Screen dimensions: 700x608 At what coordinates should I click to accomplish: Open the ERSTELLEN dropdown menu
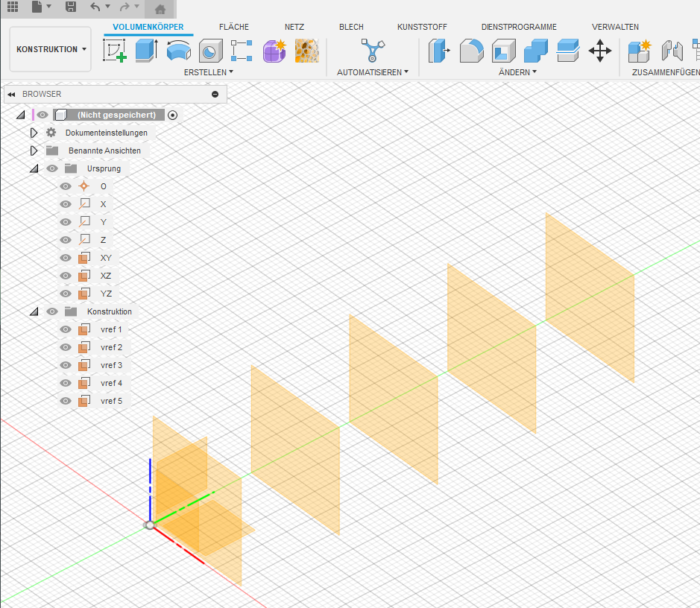209,72
